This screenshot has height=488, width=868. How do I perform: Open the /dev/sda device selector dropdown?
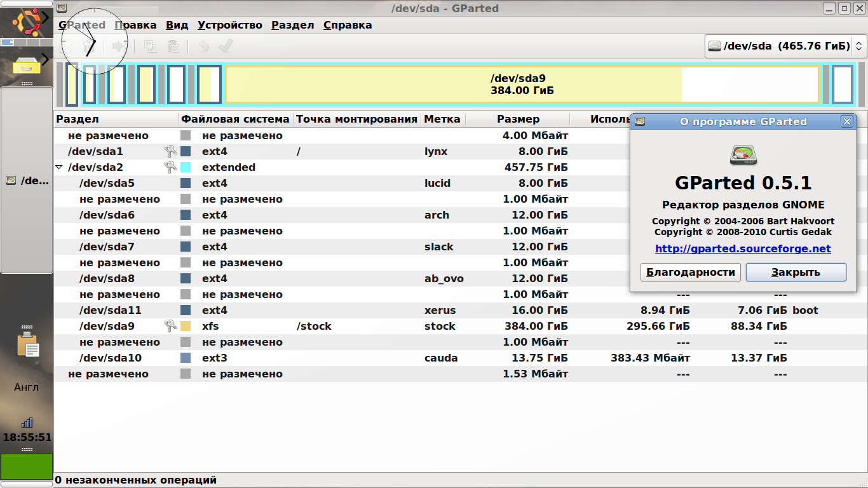(785, 46)
